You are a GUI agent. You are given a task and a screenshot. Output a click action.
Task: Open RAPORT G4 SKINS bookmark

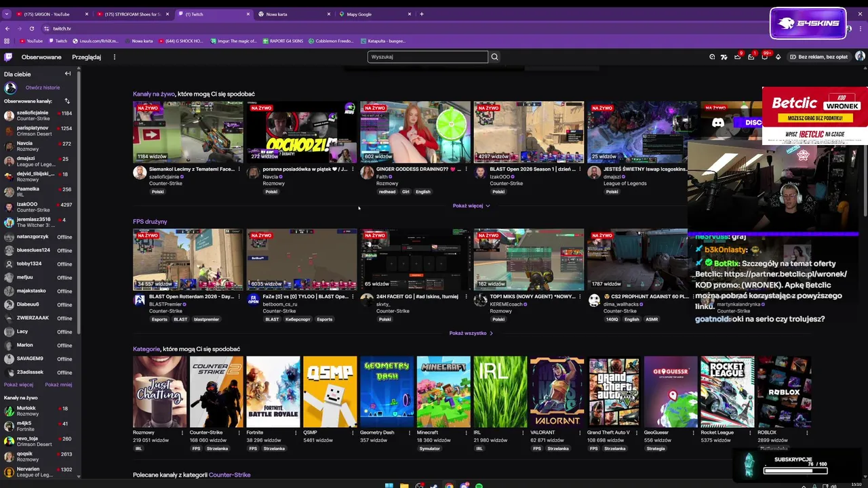(282, 41)
